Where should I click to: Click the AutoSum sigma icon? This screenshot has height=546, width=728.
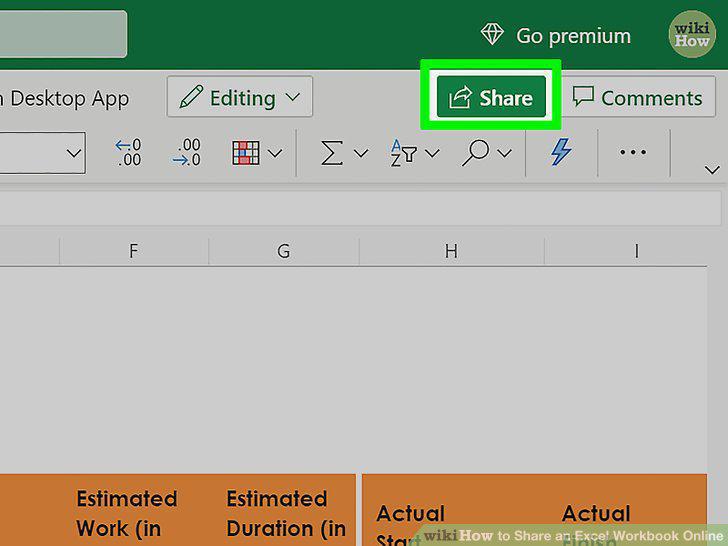(x=332, y=153)
